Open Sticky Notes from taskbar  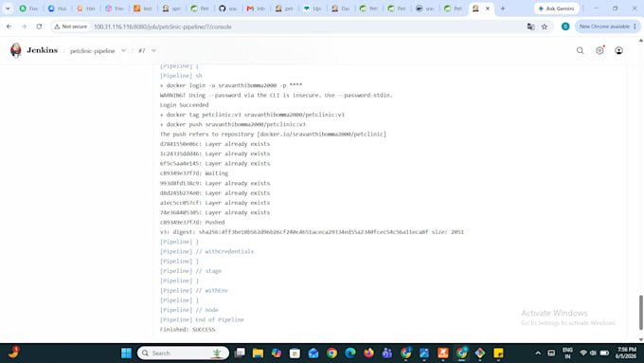[x=498, y=353]
